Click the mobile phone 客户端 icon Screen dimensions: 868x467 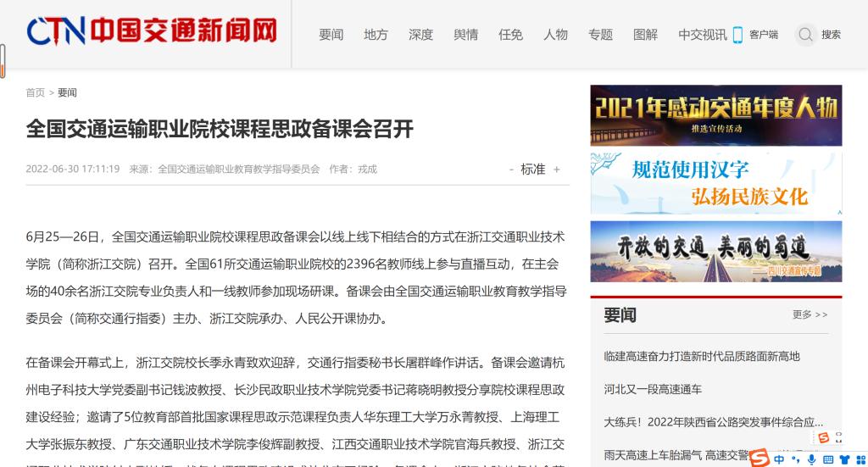(x=737, y=35)
